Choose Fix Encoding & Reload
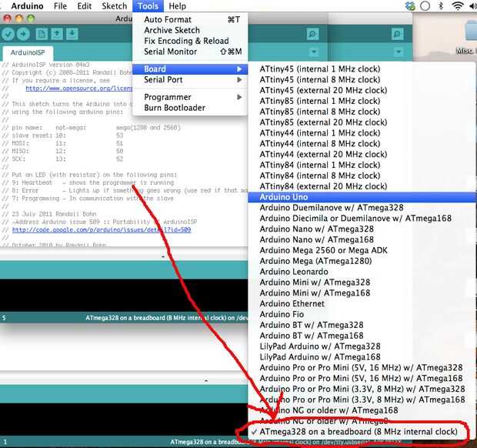 [190, 41]
